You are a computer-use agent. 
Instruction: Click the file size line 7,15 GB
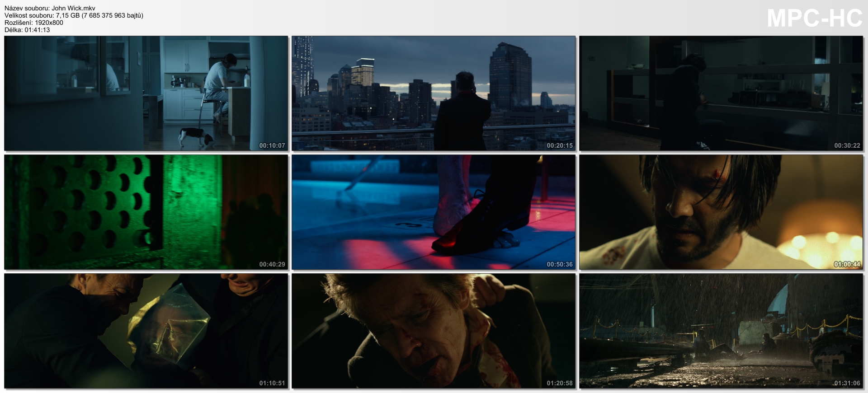pyautogui.click(x=74, y=15)
